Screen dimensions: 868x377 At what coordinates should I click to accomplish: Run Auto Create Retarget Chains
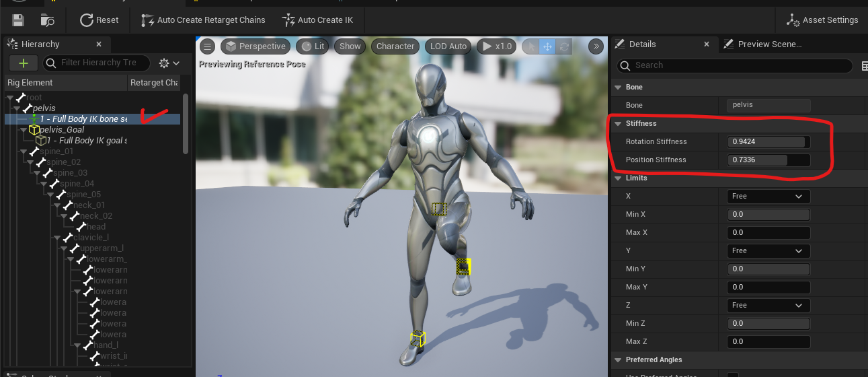(x=203, y=20)
